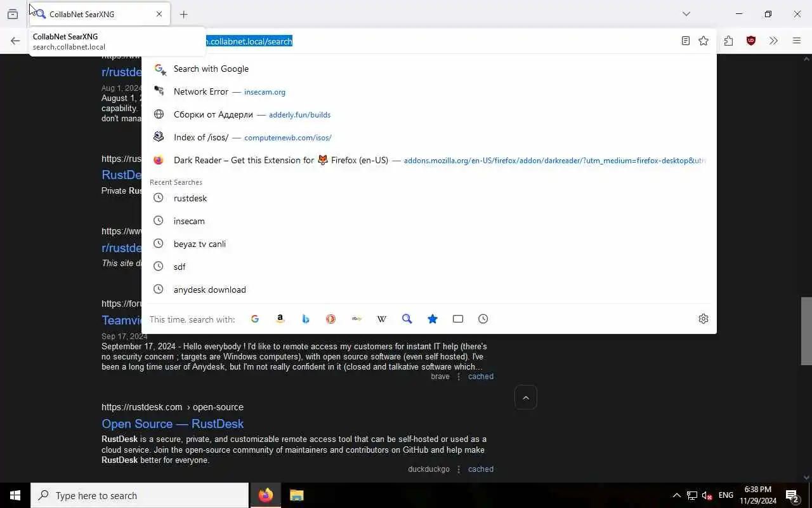Search this time with eBay icon

(x=357, y=319)
